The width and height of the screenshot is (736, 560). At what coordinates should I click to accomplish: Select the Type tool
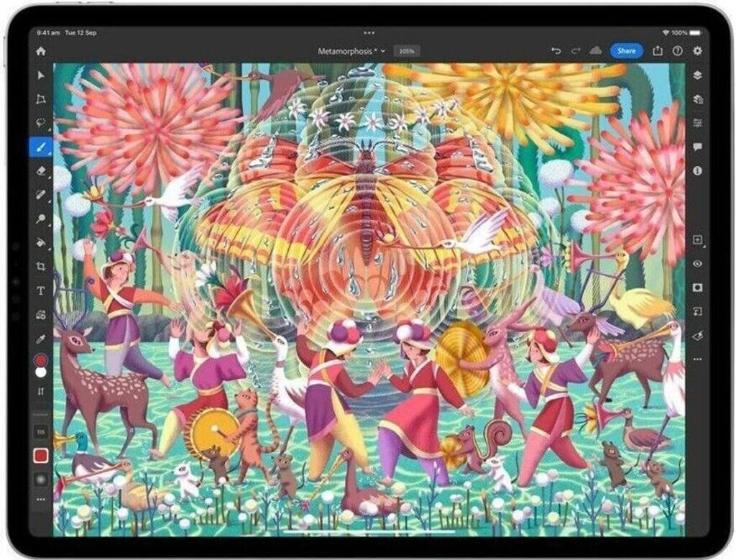click(41, 290)
